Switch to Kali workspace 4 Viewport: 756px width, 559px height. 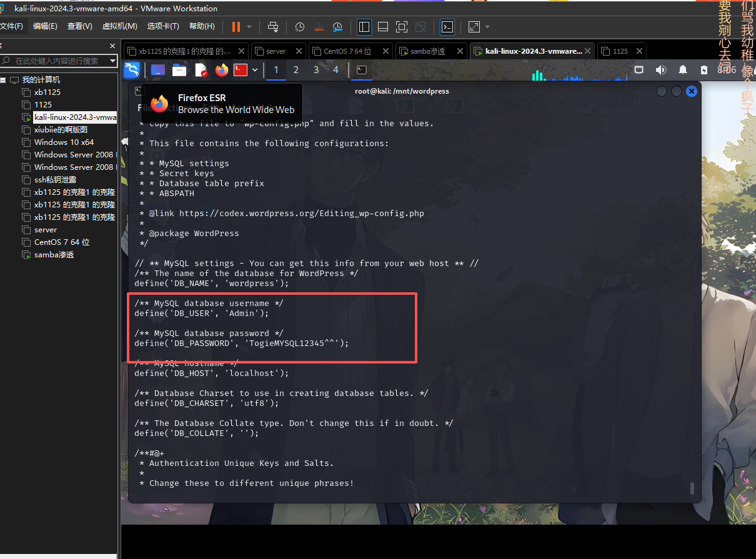336,70
